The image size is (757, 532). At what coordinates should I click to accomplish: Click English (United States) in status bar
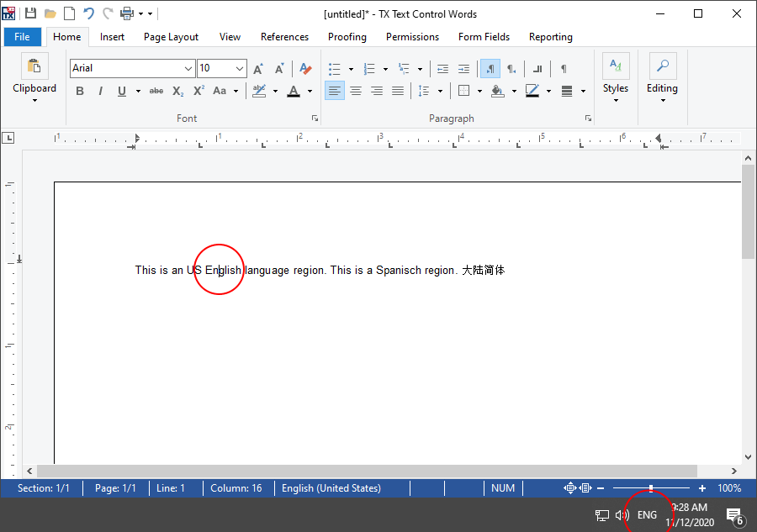[x=331, y=488]
